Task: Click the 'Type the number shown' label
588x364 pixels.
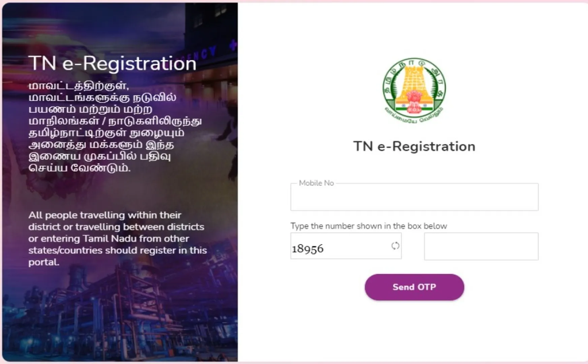Action: pos(369,226)
